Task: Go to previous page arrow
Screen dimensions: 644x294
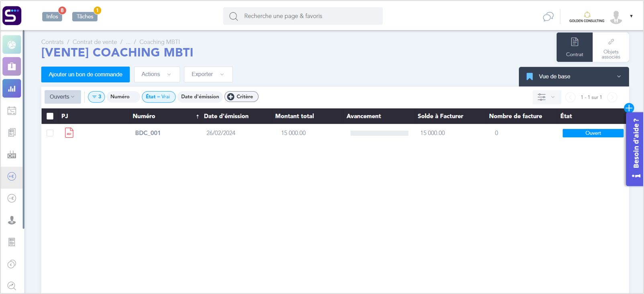Action: [570, 97]
